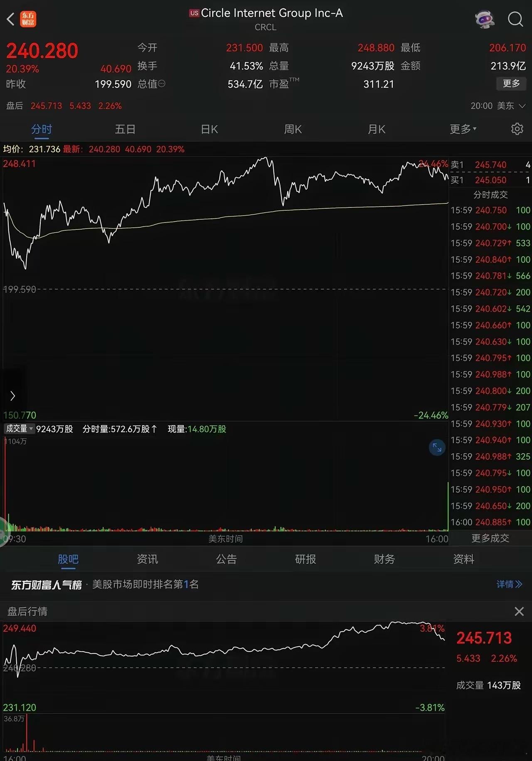Tap the back arrow icon
532x761 pixels.
click(x=11, y=19)
